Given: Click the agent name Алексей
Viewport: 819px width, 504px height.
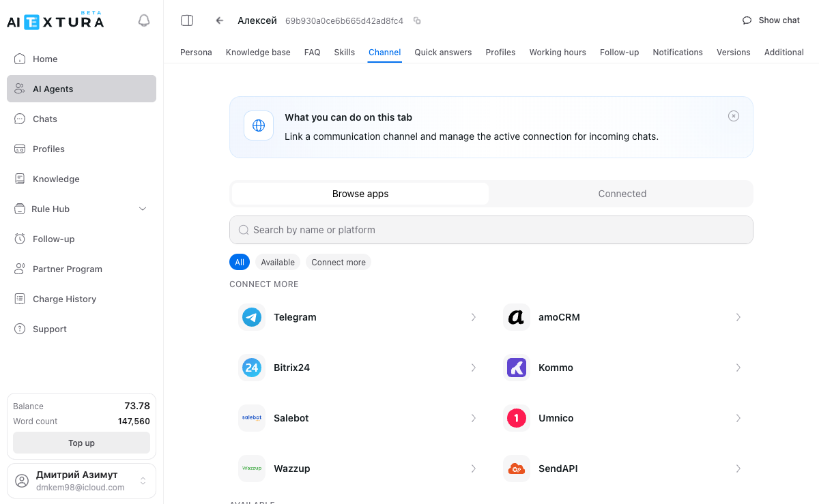Looking at the screenshot, I should point(257,20).
